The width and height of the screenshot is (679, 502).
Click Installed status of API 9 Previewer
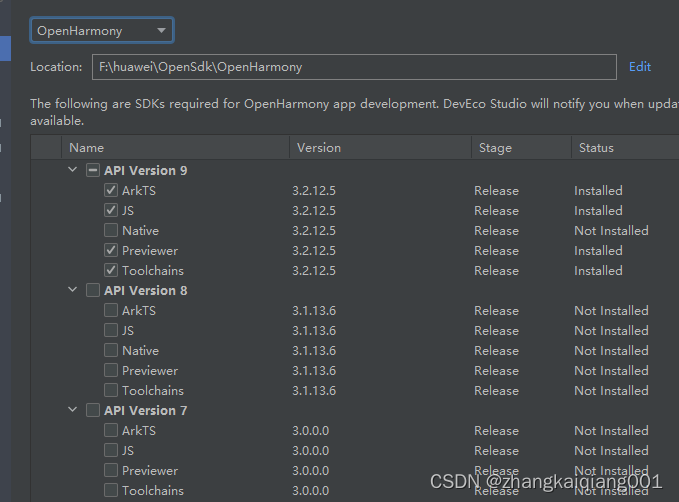pyautogui.click(x=598, y=251)
